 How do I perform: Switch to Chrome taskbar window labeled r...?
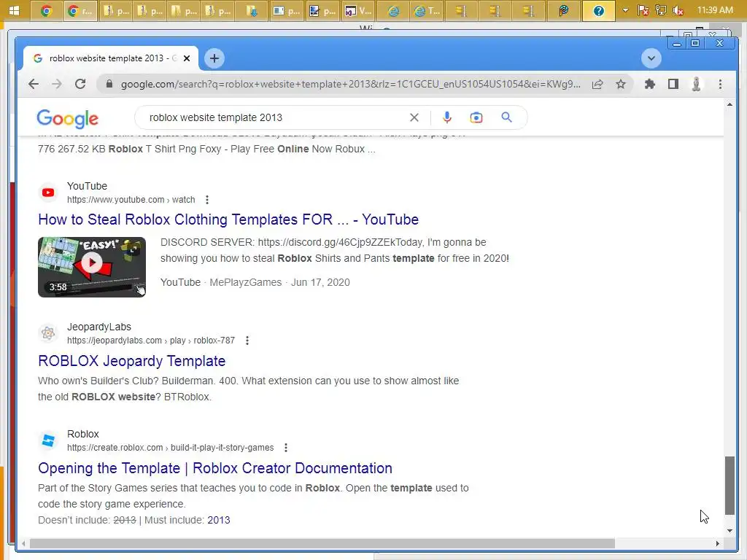80,10
